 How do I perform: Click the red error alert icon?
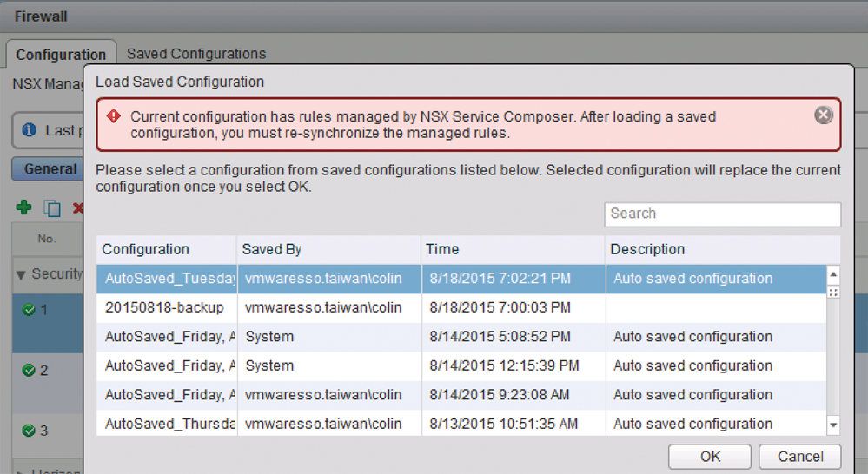(x=114, y=116)
